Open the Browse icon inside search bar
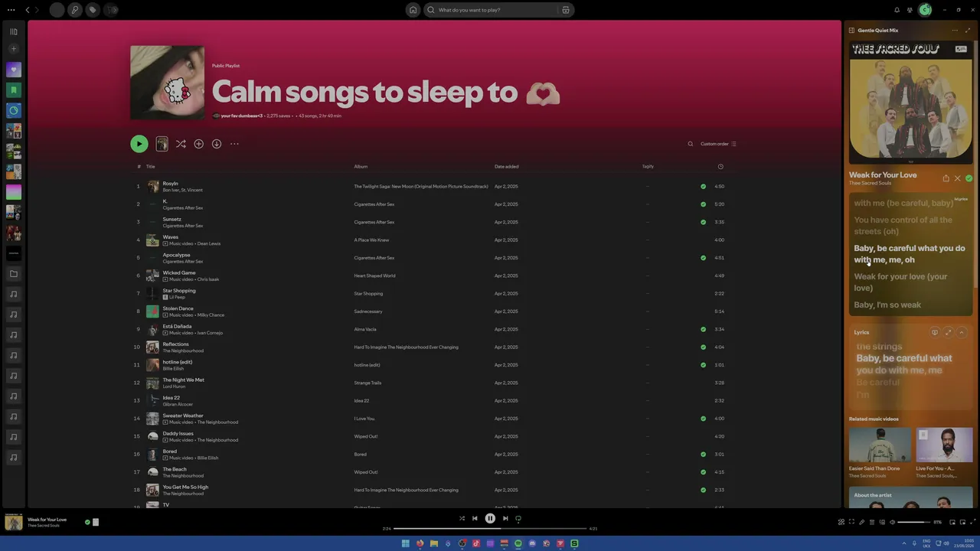Viewport: 980px width, 551px height. (x=566, y=10)
